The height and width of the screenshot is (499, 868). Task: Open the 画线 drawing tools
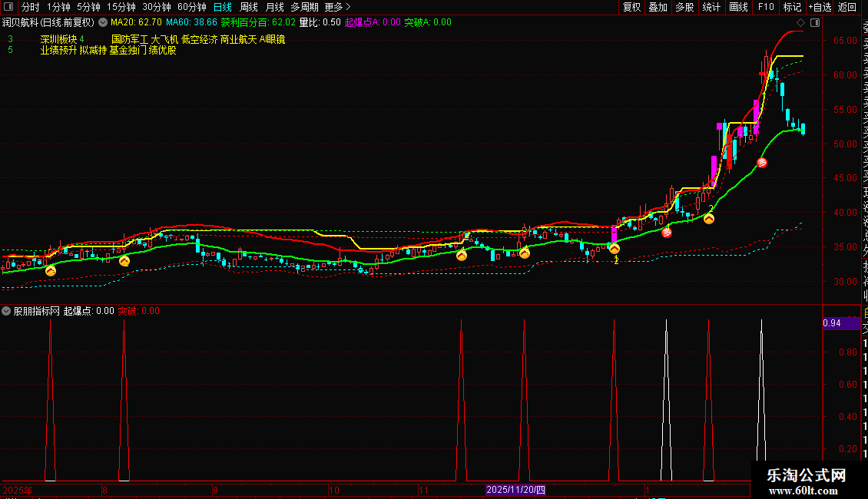(738, 7)
